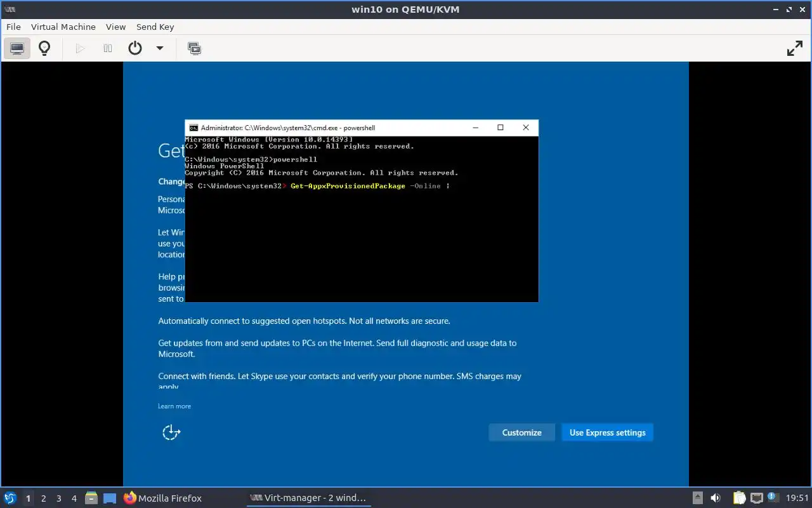Select the Virt-manager taskbar entry
Screen dimensions: 812x508
[x=308, y=498]
